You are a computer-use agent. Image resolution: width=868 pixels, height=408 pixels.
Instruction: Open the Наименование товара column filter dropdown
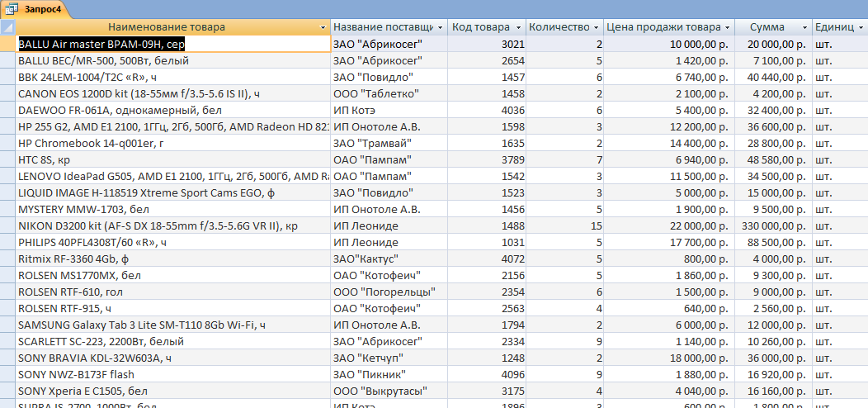click(x=323, y=28)
